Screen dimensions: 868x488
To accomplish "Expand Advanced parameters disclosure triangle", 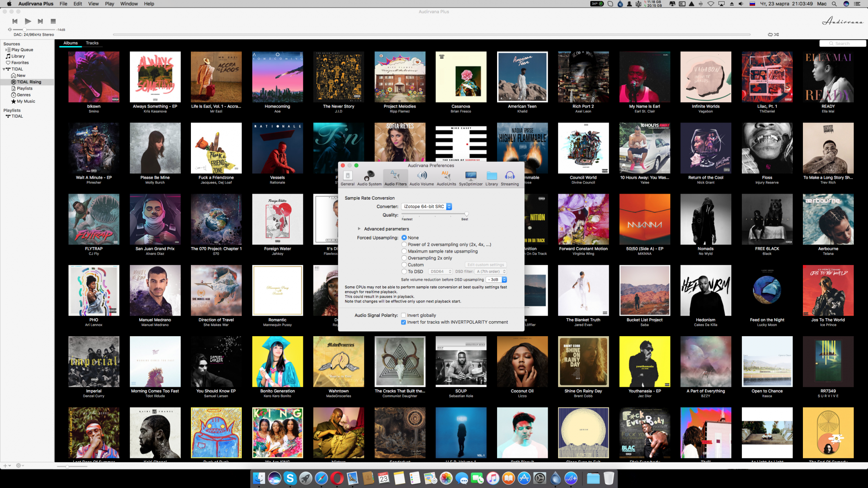I will pos(359,229).
